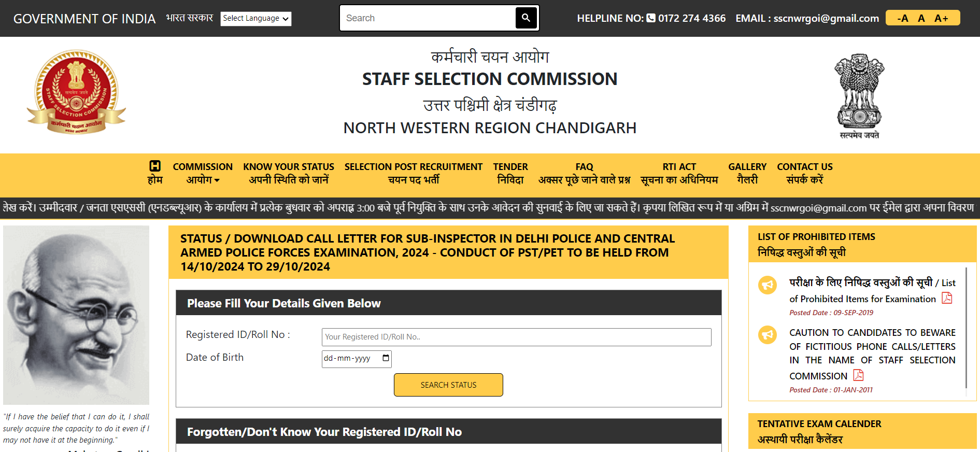Expand the Commission menu dropdown
980x452 pixels.
click(203, 173)
